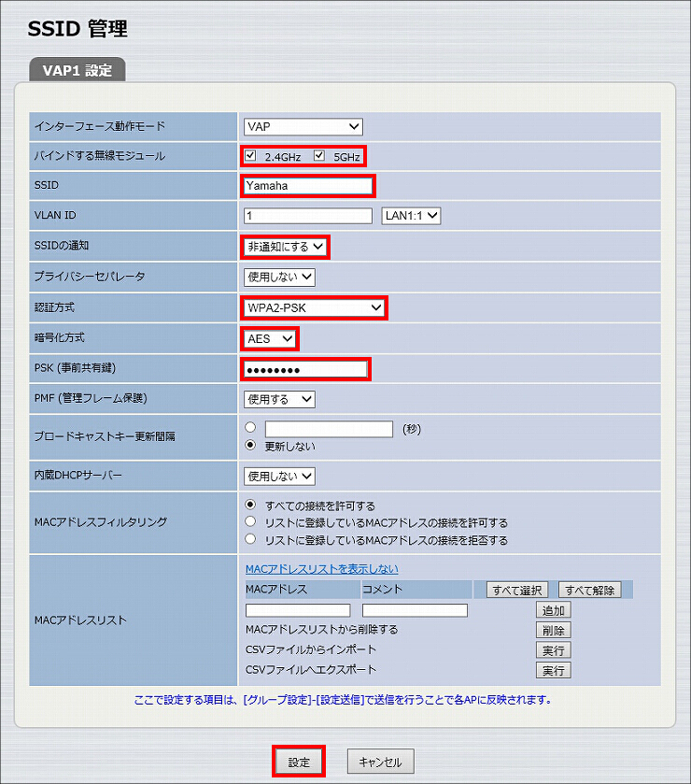Open the PMF 管理フレーム保護 dropdown
This screenshot has width=691, height=784.
[279, 400]
